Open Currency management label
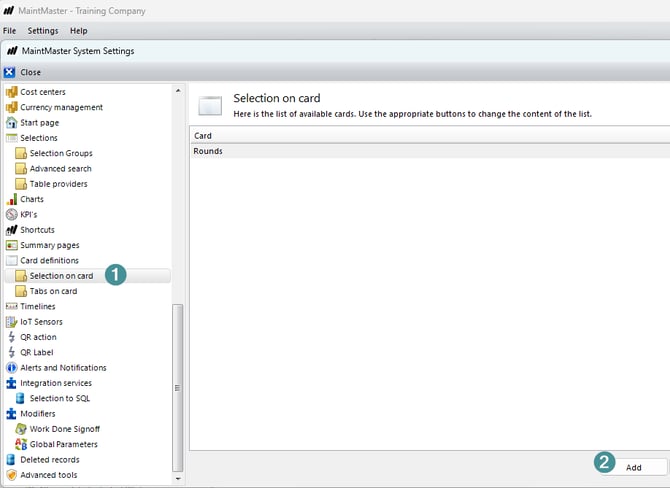The height and width of the screenshot is (488, 670). pos(62,107)
